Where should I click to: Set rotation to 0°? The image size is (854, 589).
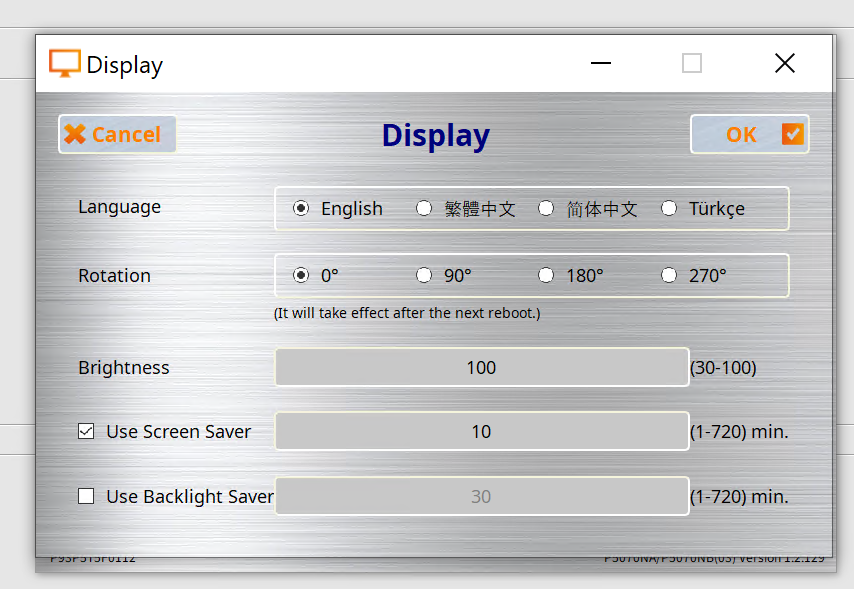(x=301, y=275)
